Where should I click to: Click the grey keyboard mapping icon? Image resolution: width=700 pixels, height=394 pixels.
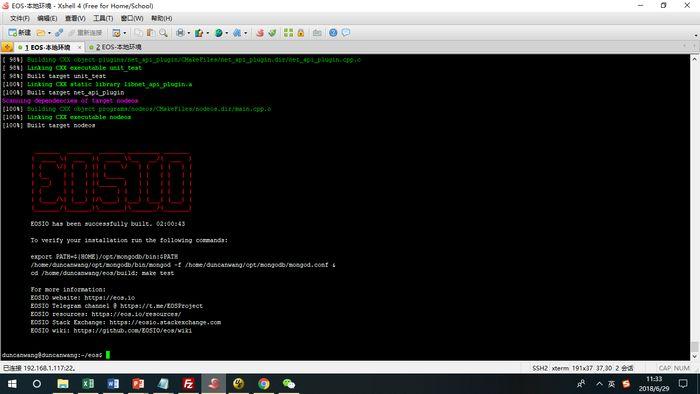point(317,33)
